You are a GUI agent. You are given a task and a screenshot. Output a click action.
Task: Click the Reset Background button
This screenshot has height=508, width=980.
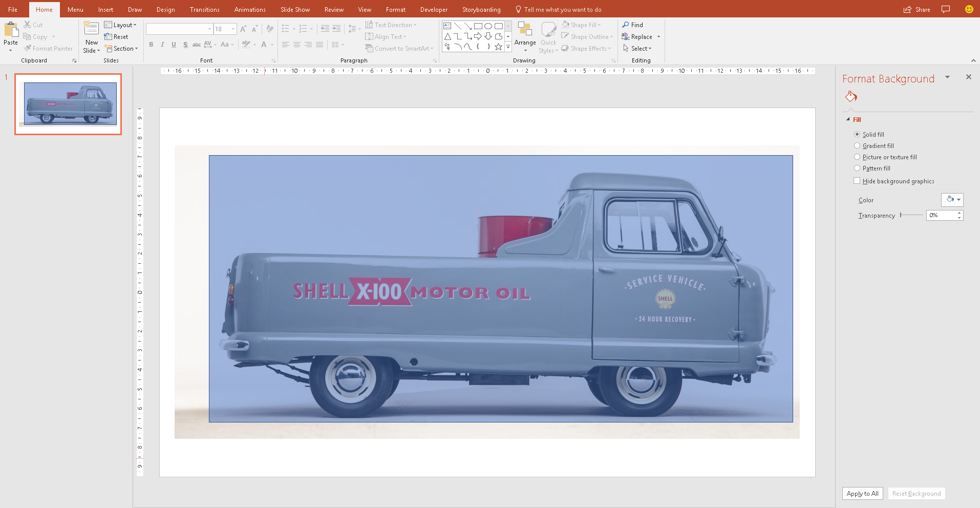(917, 493)
